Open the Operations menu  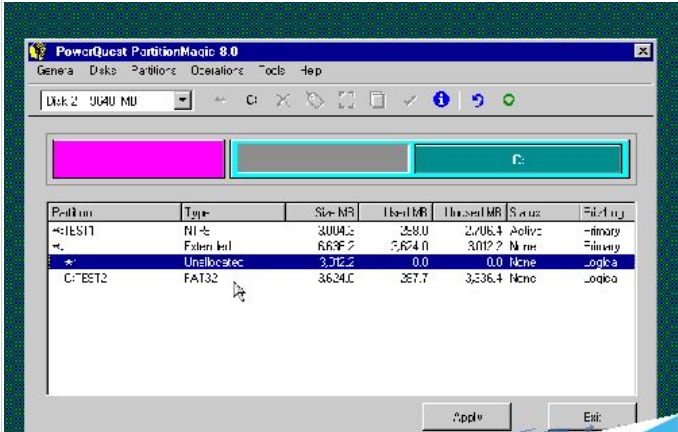(x=216, y=70)
